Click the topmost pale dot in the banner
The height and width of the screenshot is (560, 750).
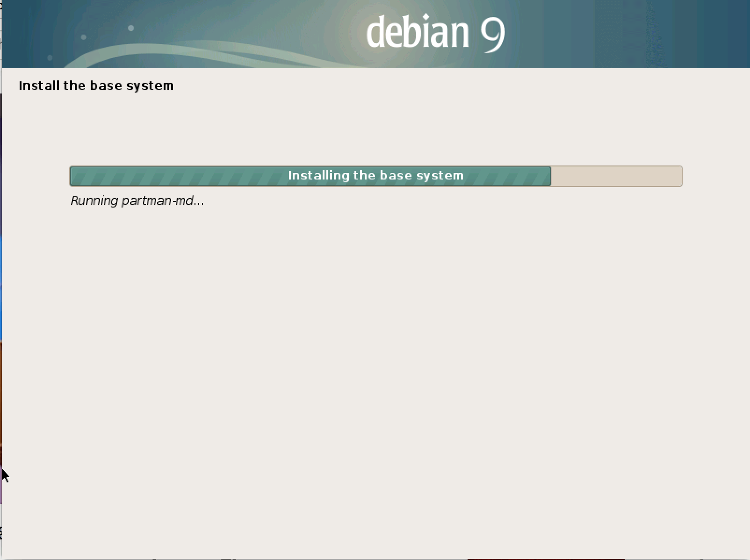pos(131,28)
